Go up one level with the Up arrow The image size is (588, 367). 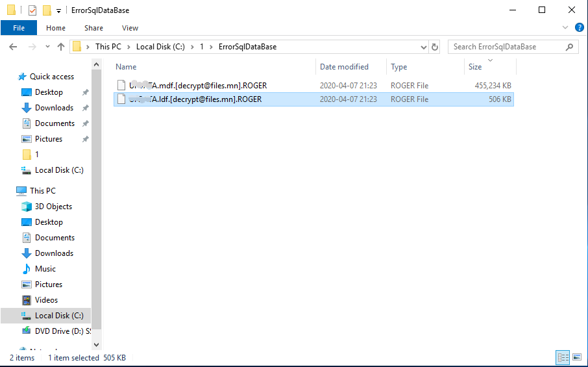point(61,47)
